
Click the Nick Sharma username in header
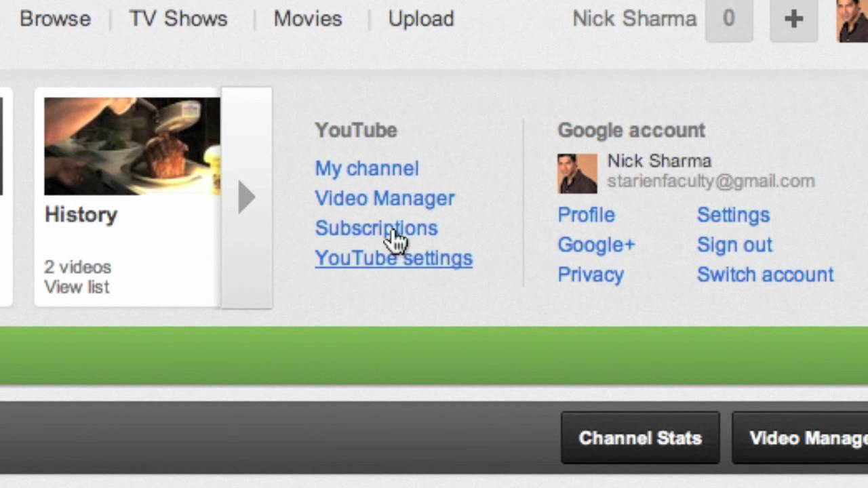click(635, 19)
